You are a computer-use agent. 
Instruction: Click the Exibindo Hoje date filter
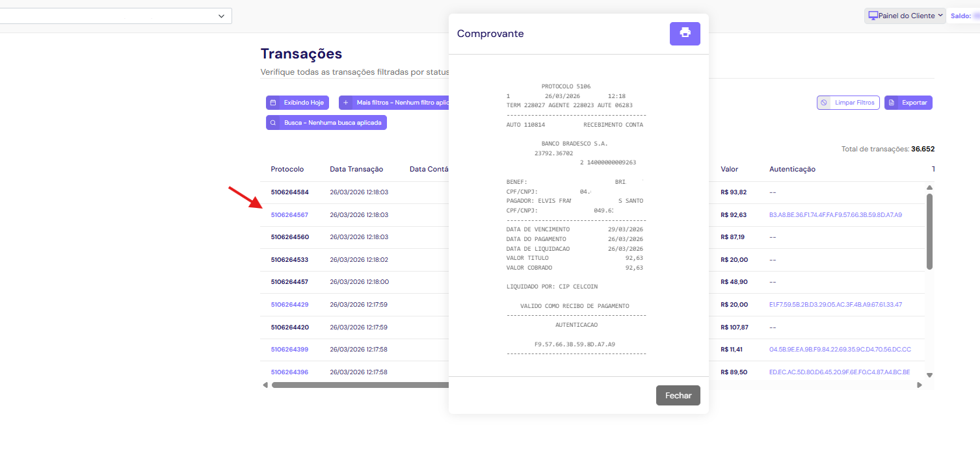tap(297, 103)
